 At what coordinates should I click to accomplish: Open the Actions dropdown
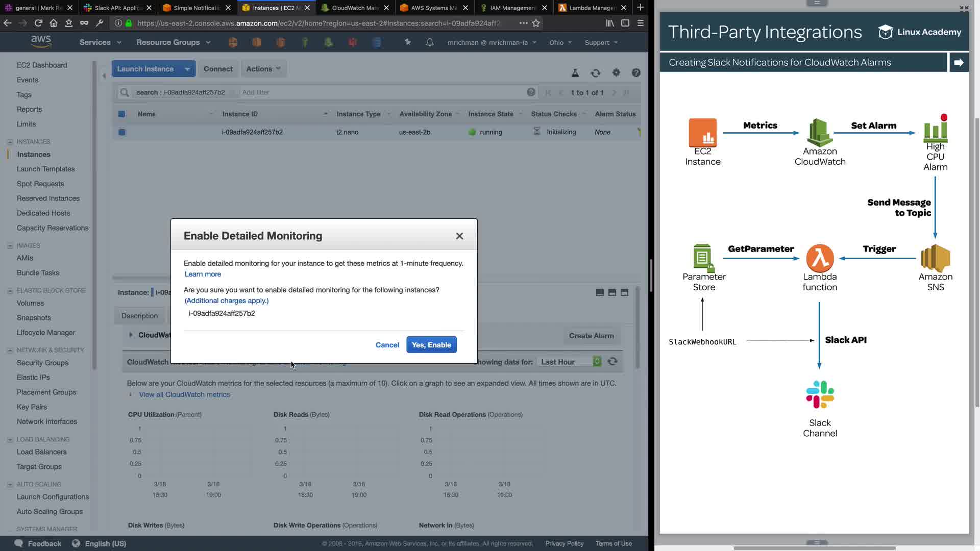263,69
